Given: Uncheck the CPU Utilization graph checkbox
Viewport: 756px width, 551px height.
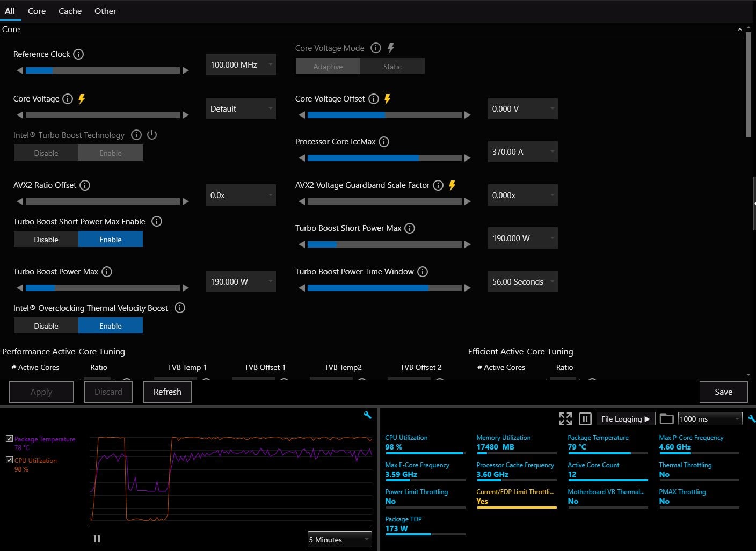Looking at the screenshot, I should click(9, 460).
